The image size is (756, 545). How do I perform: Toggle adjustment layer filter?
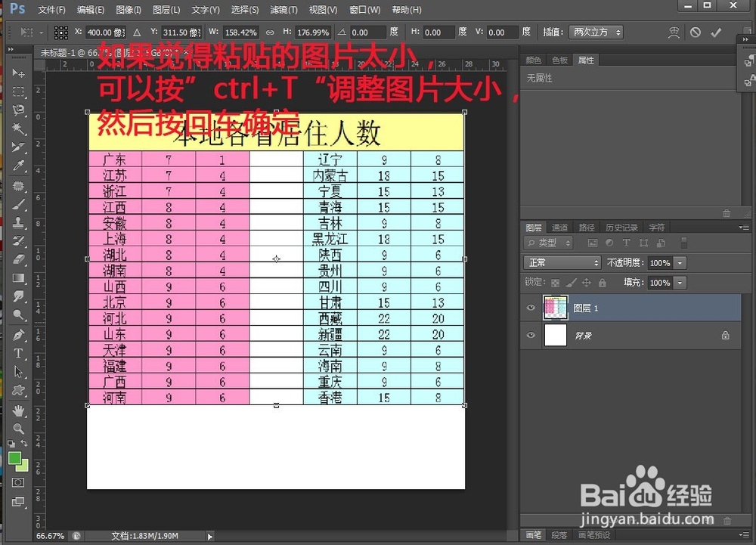click(x=609, y=243)
